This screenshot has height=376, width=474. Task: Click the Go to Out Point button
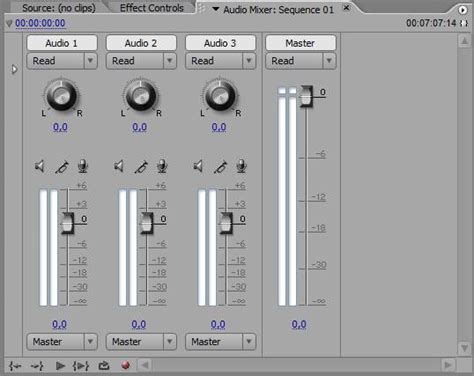[37, 366]
